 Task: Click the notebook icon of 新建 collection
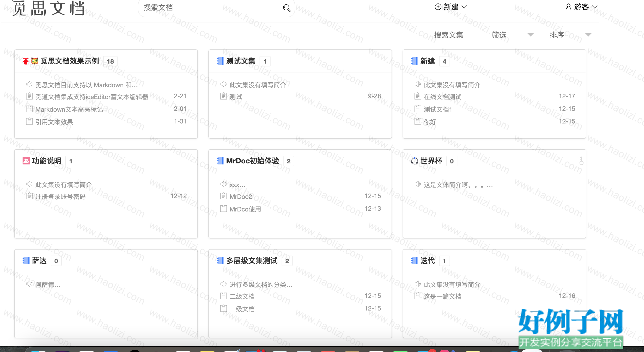pyautogui.click(x=414, y=61)
